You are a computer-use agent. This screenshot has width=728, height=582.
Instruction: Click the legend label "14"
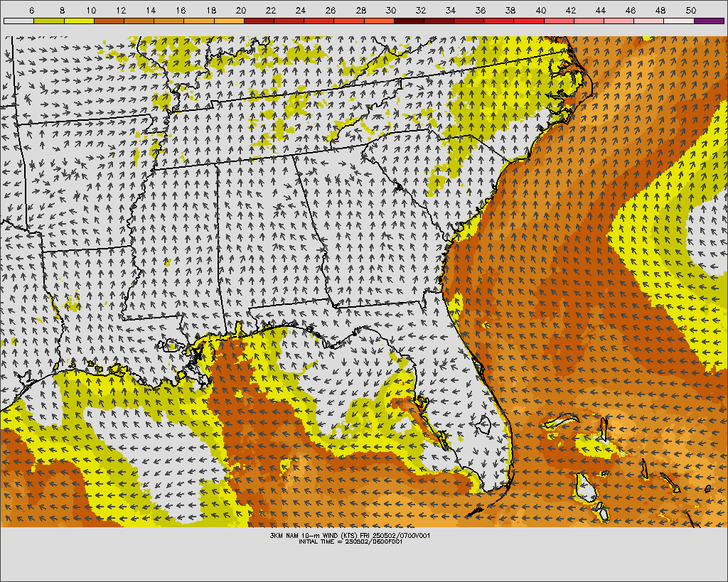coord(151,10)
